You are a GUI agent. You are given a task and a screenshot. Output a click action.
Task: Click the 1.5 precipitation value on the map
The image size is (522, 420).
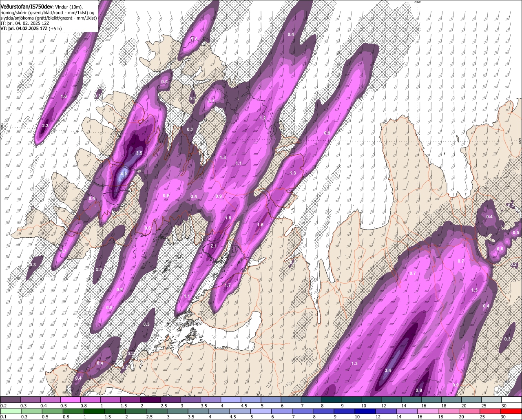pyautogui.click(x=474, y=290)
